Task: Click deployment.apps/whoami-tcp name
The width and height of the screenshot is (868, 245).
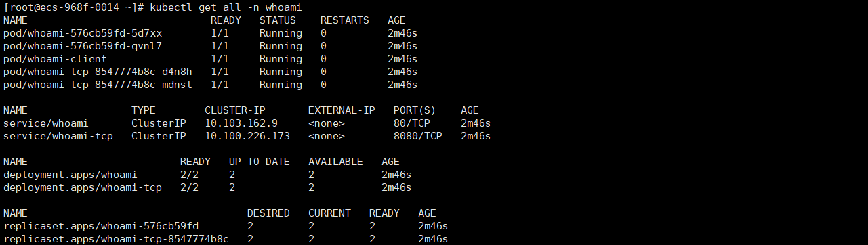Action: (x=82, y=187)
